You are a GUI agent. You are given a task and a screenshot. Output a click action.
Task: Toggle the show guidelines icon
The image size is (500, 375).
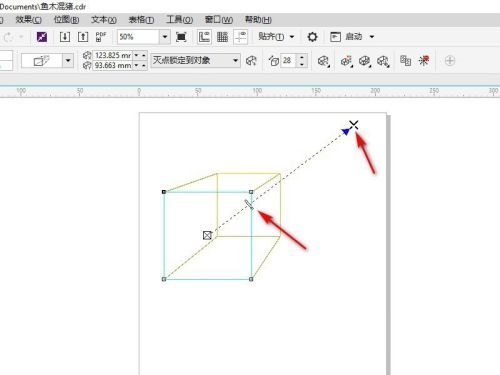[240, 37]
